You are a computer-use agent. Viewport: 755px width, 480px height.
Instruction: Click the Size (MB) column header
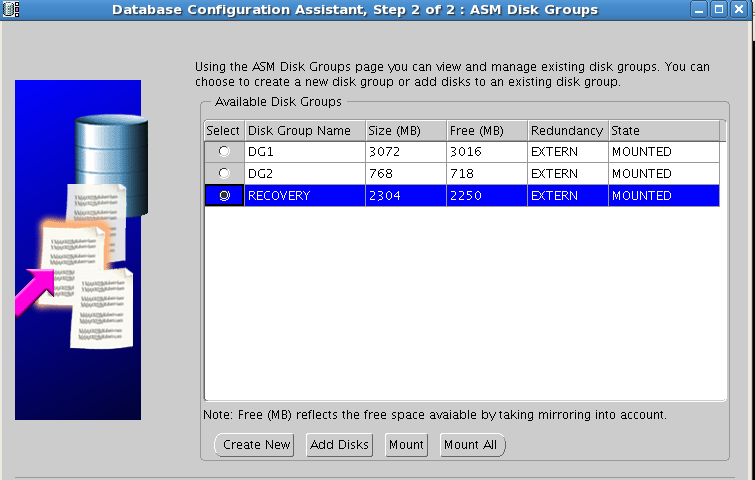(x=406, y=130)
